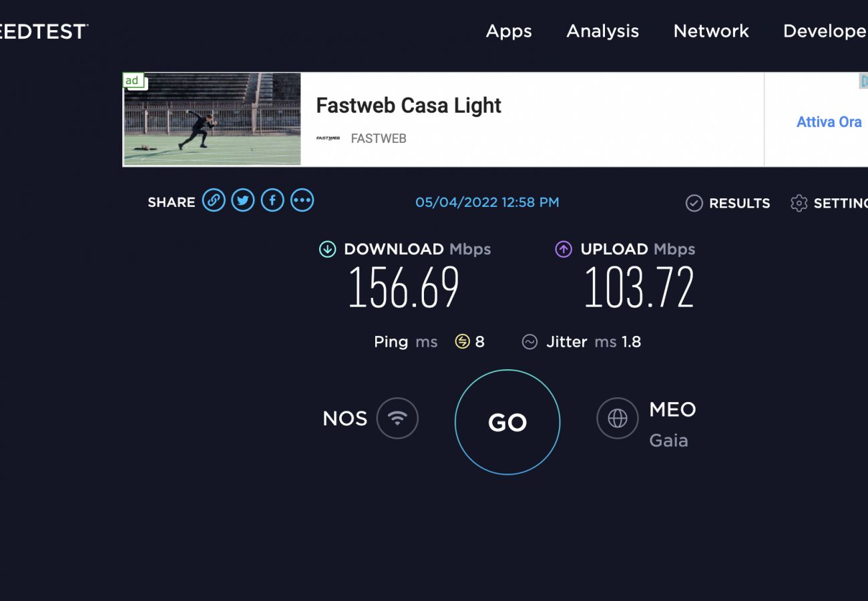
Task: Click the jitter icon
Action: [529, 342]
